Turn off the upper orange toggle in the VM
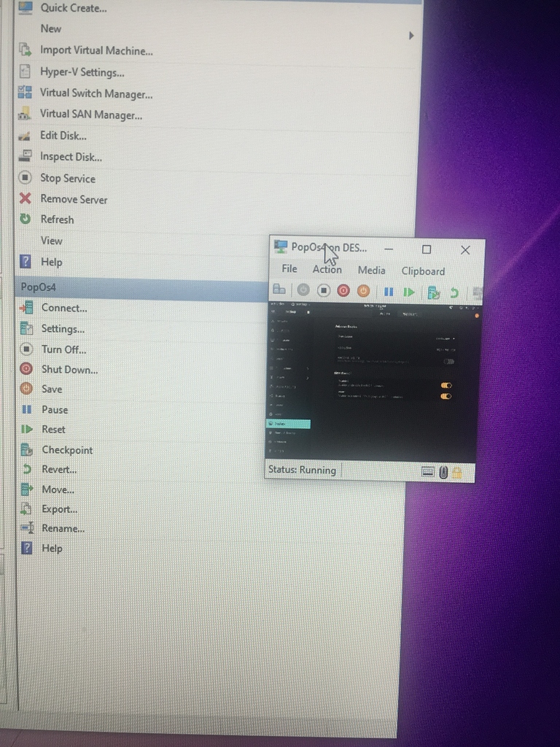The width and height of the screenshot is (560, 747). click(x=446, y=385)
